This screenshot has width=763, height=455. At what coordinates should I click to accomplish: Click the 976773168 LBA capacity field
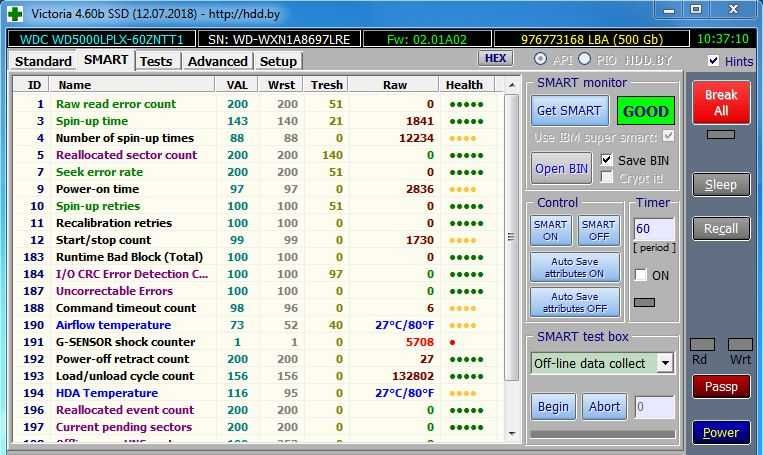pyautogui.click(x=592, y=39)
